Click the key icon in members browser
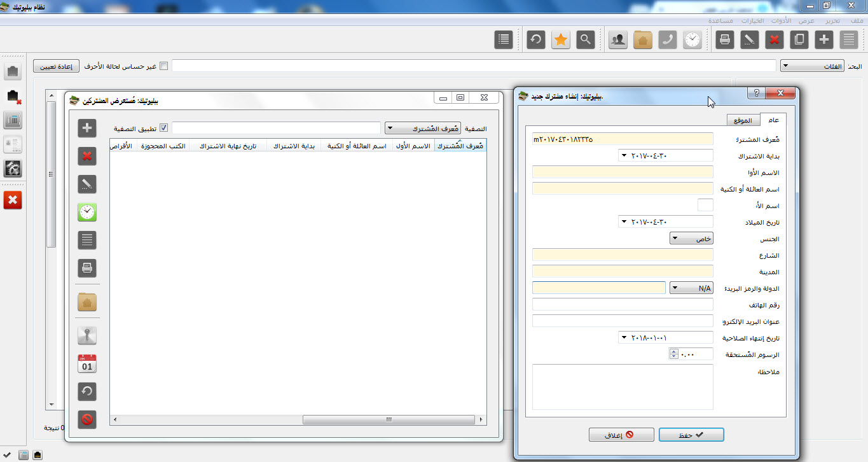This screenshot has width=868, height=462. (x=87, y=335)
